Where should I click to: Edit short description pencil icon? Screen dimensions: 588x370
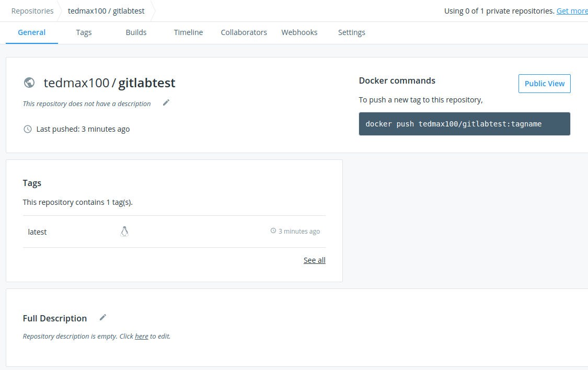[166, 102]
